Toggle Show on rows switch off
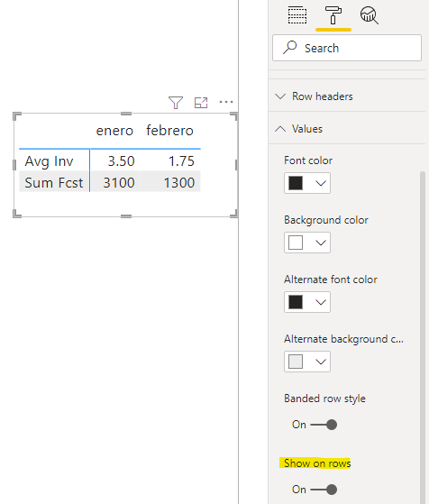This screenshot has height=504, width=429. tap(324, 490)
